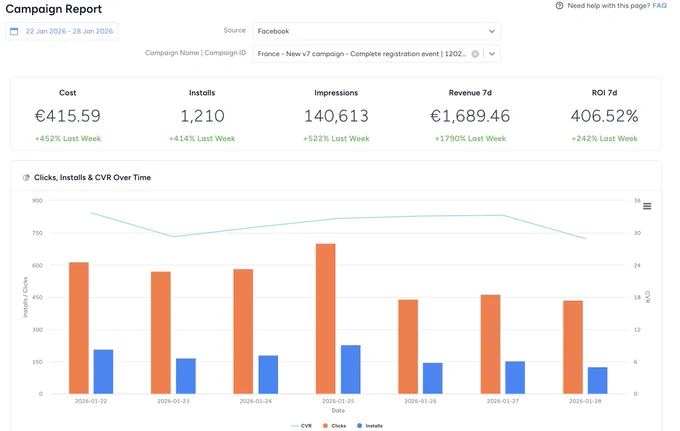The height and width of the screenshot is (431, 680).
Task: Click the blue Installs bar for 2026-01-22
Action: [103, 372]
